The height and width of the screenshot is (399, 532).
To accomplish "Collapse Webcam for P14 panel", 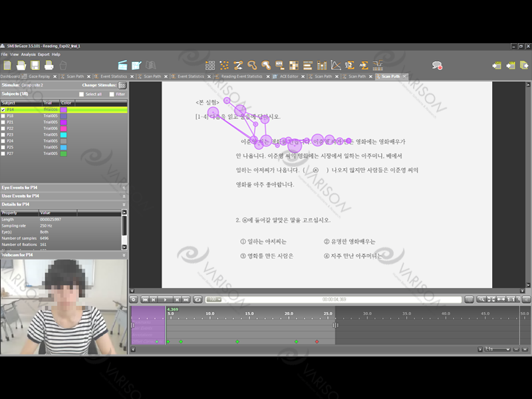I will coord(124,255).
